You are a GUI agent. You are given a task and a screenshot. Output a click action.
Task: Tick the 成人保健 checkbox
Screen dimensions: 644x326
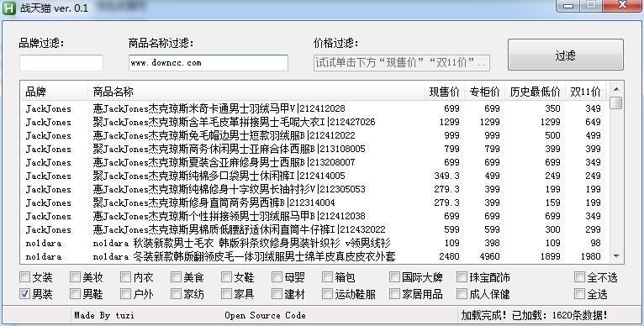(462, 293)
